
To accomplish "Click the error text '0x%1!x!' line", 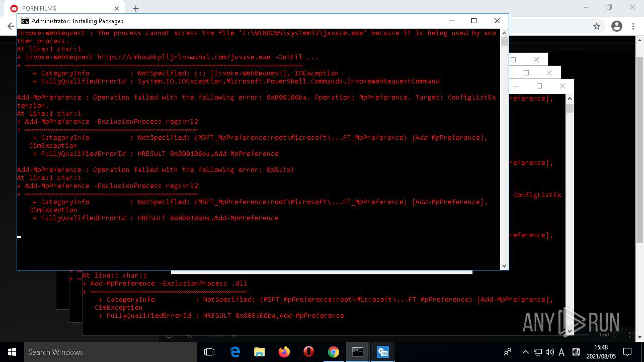I will click(155, 170).
